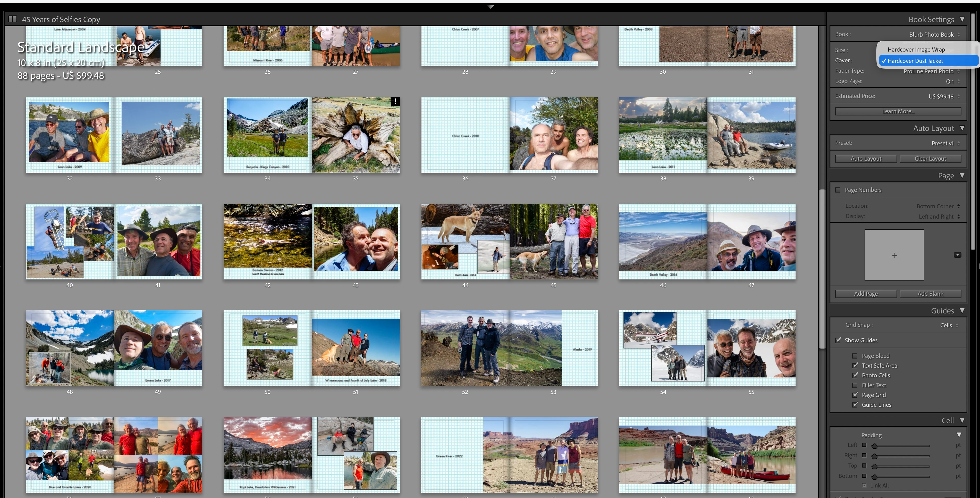
Task: Click the top panel reveal handle
Action: tap(490, 6)
